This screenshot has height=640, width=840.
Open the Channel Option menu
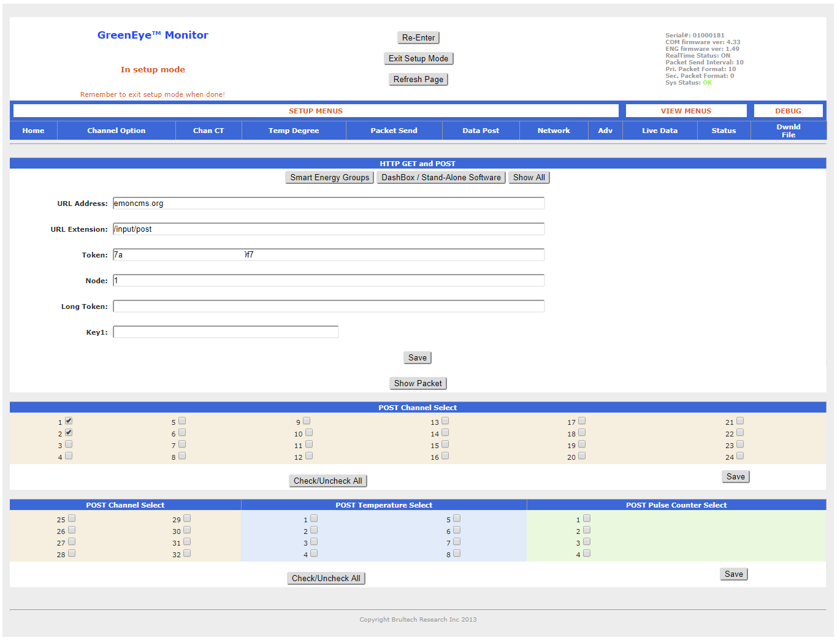coord(116,131)
